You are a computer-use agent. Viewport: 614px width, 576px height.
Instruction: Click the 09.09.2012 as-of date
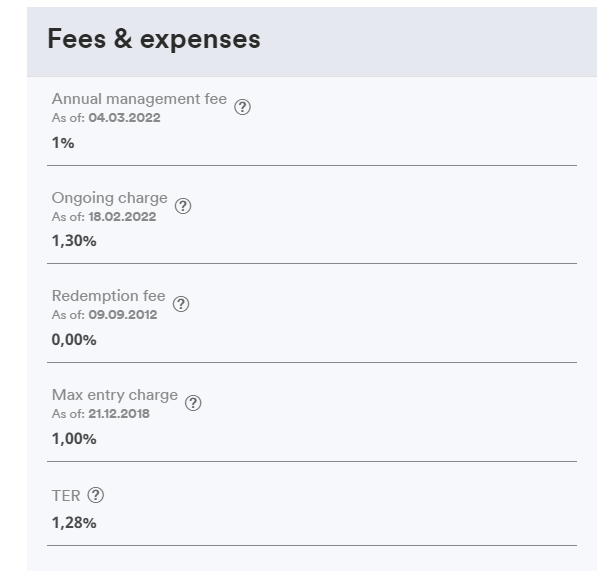pyautogui.click(x=121, y=315)
